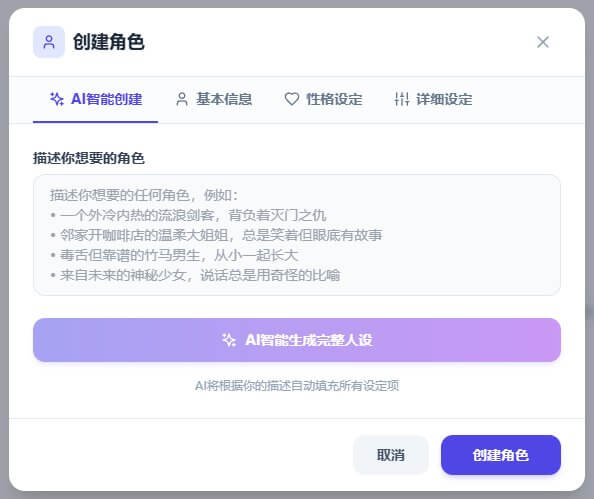Click the 创建角色 dialog title text

pyautogui.click(x=109, y=42)
